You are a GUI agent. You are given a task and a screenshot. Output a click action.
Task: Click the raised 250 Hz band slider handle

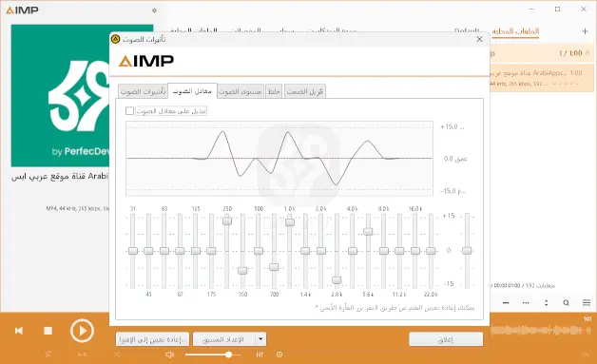[x=227, y=220]
